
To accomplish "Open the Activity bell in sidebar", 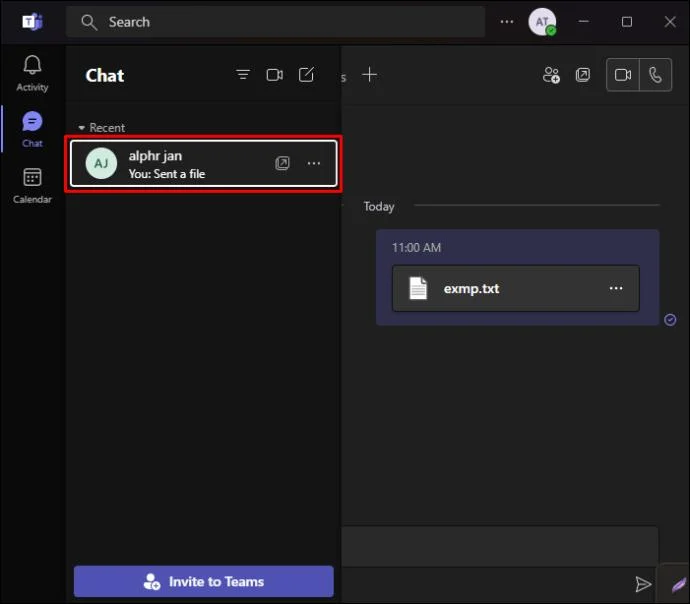I will pyautogui.click(x=32, y=73).
